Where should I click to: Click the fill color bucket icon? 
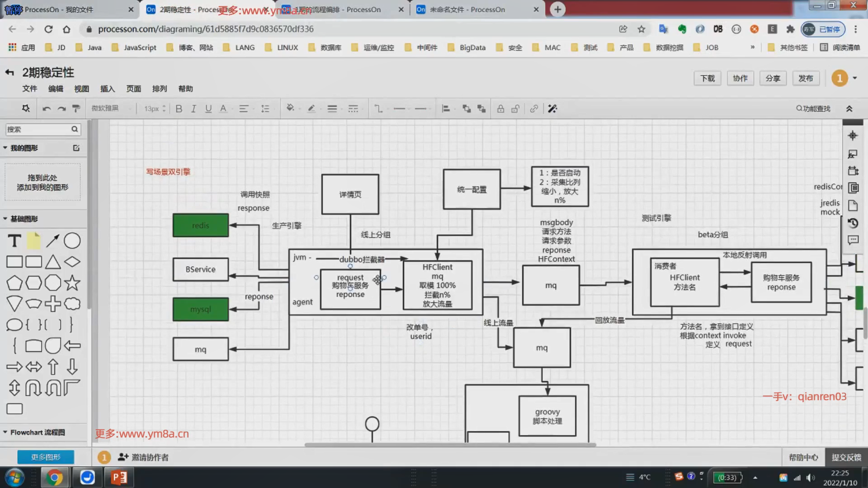pos(290,108)
